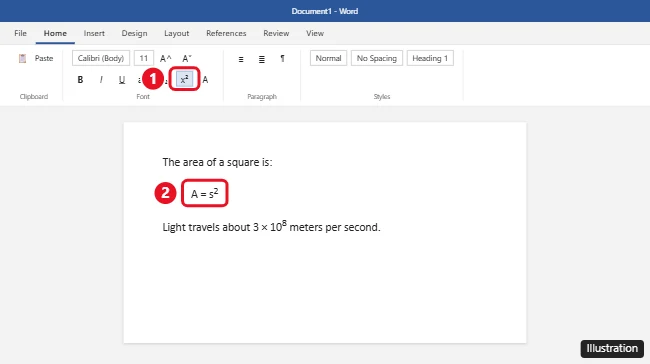The image size is (650, 364).
Task: Show paragraph marks with pilcrow icon
Action: click(x=282, y=58)
